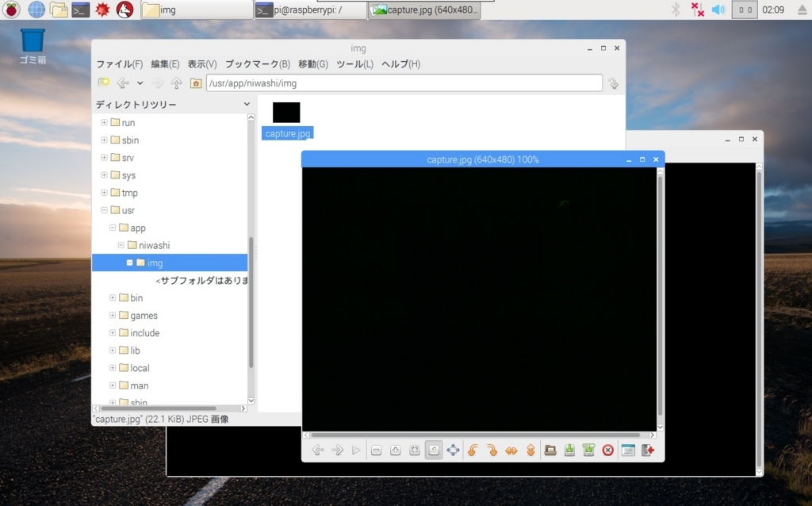The height and width of the screenshot is (506, 812).
Task: Go to home folder
Action: point(196,82)
